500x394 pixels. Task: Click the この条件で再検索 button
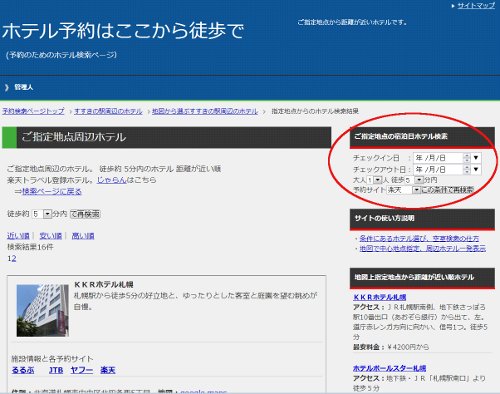coord(447,190)
